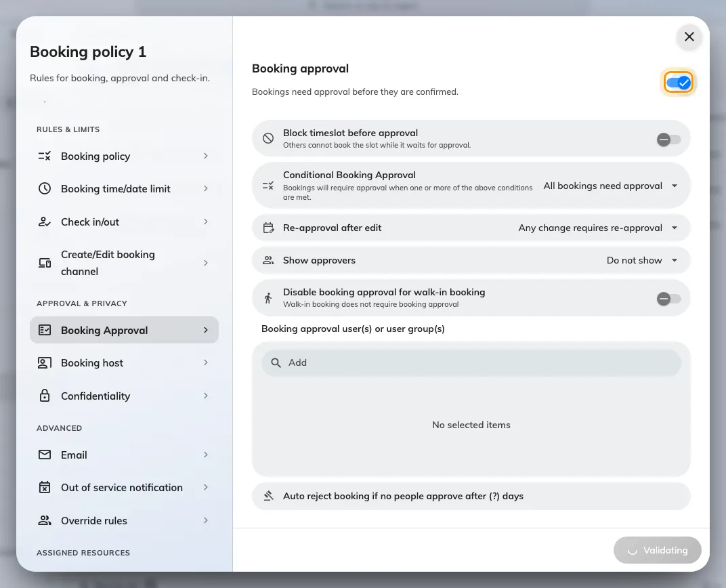
Task: Click the Add approver search field
Action: (471, 362)
